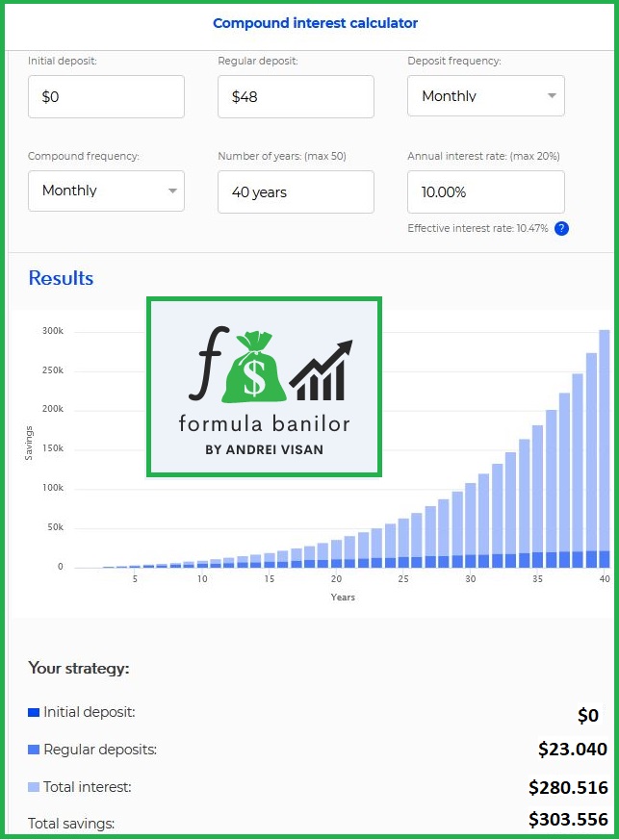The height and width of the screenshot is (840, 619).
Task: Click the Initial deposit input field
Action: pyautogui.click(x=106, y=97)
